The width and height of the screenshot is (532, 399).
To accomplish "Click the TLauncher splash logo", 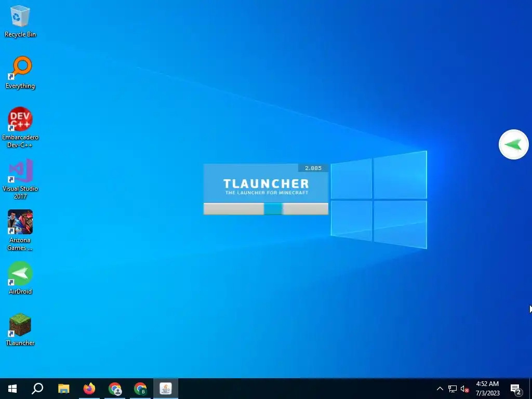I will [266, 187].
